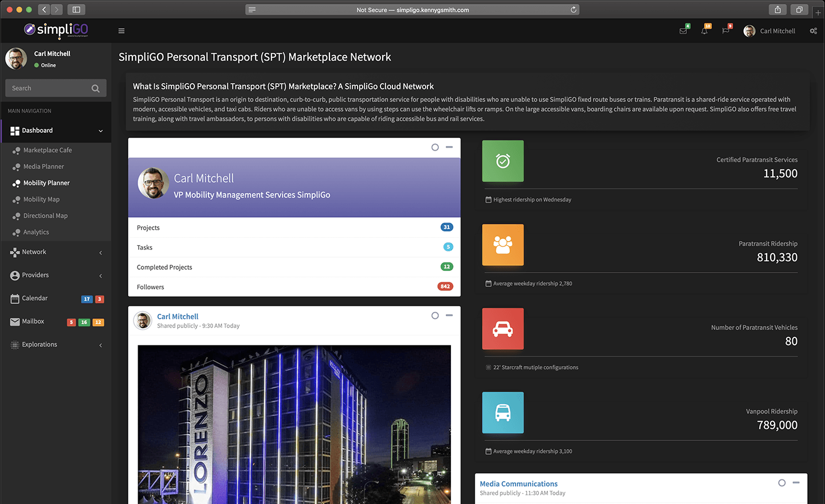Image resolution: width=825 pixels, height=504 pixels.
Task: Toggle the hamburger sidebar menu icon
Action: tap(121, 31)
